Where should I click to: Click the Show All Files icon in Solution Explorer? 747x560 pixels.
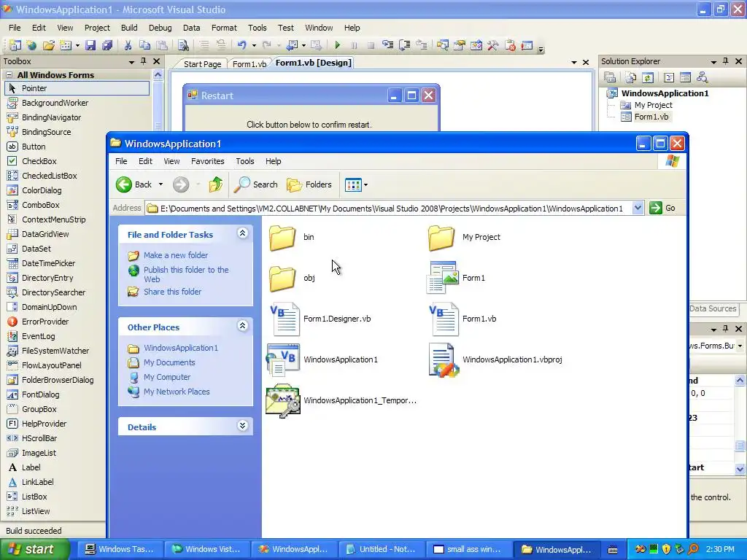pos(631,77)
